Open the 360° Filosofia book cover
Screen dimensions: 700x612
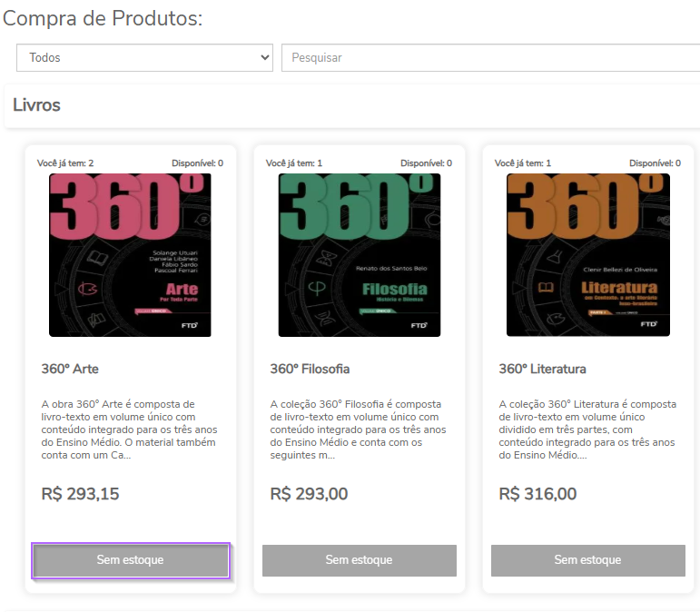point(359,255)
